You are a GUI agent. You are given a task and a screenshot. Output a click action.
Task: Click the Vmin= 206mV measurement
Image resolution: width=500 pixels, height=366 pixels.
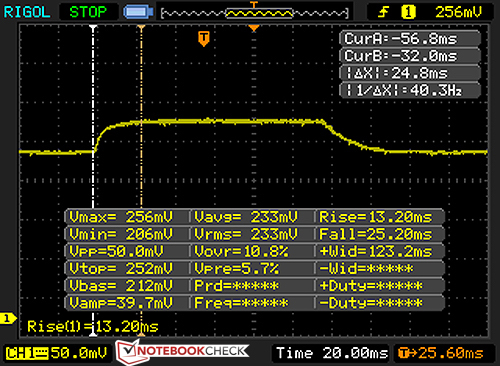[x=121, y=234]
